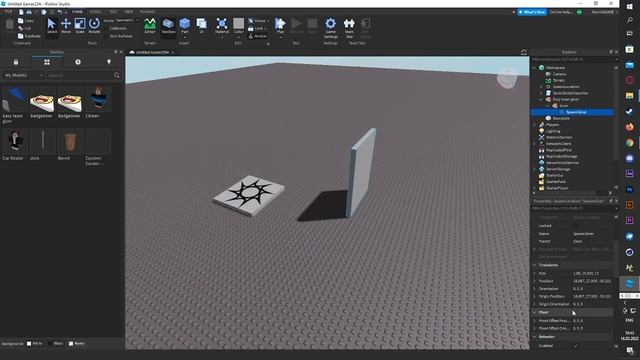The image size is (640, 360).
Task: Open the FILE menu
Action: 8,12
